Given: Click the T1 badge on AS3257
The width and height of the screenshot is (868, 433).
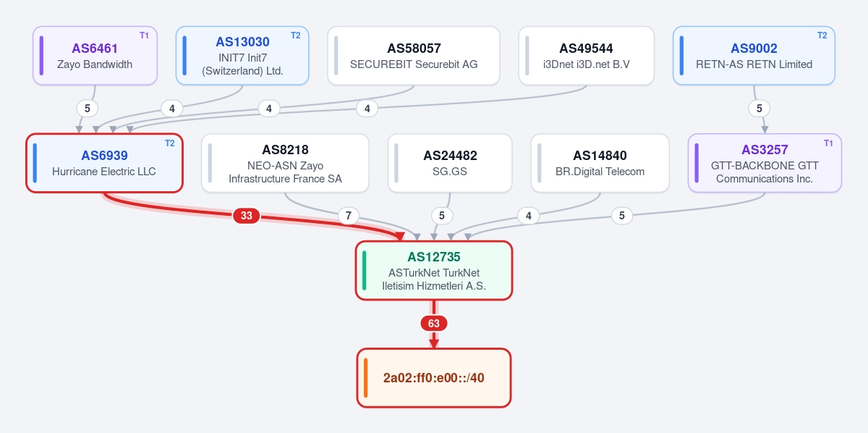Looking at the screenshot, I should pos(828,143).
